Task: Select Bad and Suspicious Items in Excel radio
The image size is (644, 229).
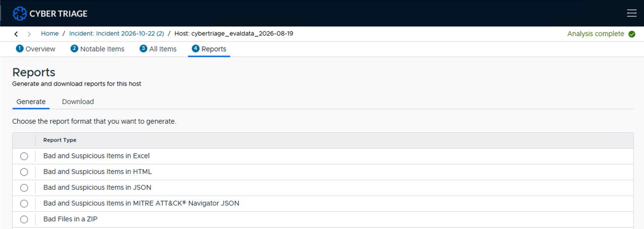Action: click(24, 156)
